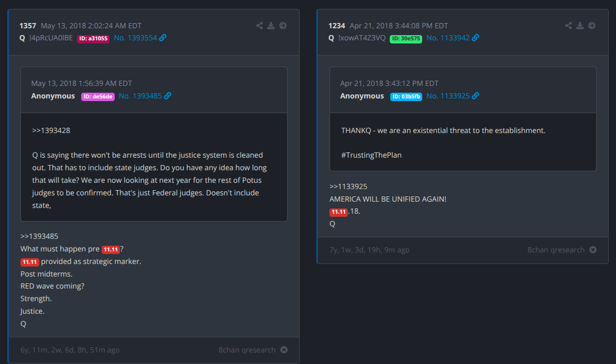Image resolution: width=616 pixels, height=364 pixels.
Task: Click post number 1234
Action: click(x=337, y=26)
